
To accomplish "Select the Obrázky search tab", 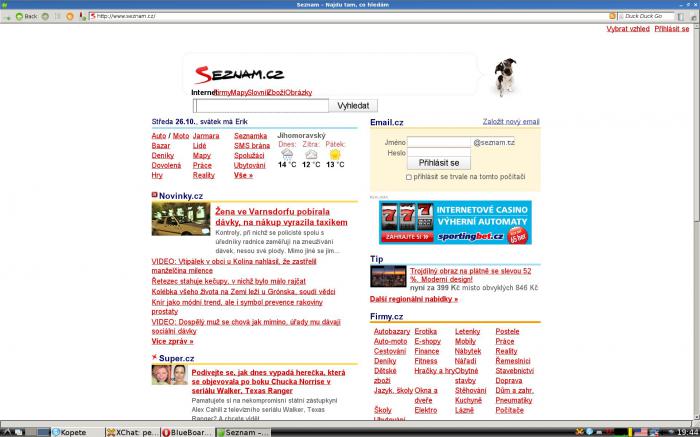I will click(x=299, y=93).
